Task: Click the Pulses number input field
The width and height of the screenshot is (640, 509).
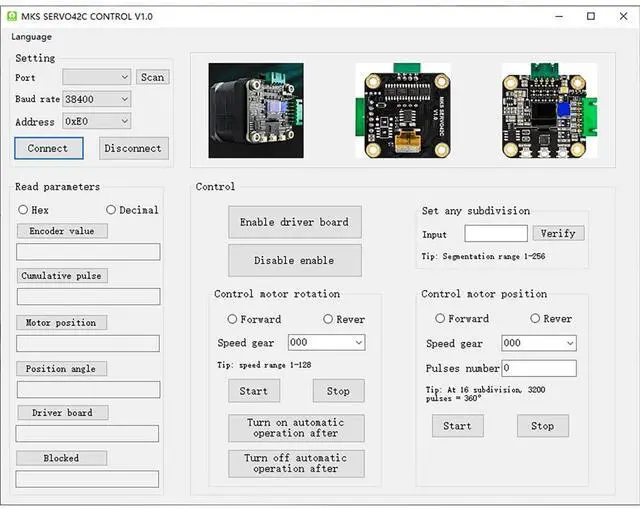Action: point(538,368)
